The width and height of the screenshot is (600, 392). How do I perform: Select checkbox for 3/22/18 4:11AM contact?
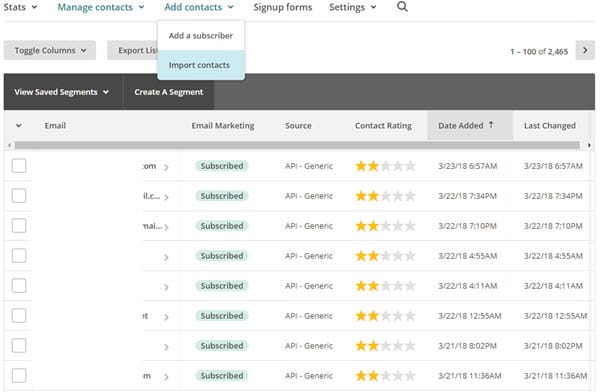[x=19, y=286]
